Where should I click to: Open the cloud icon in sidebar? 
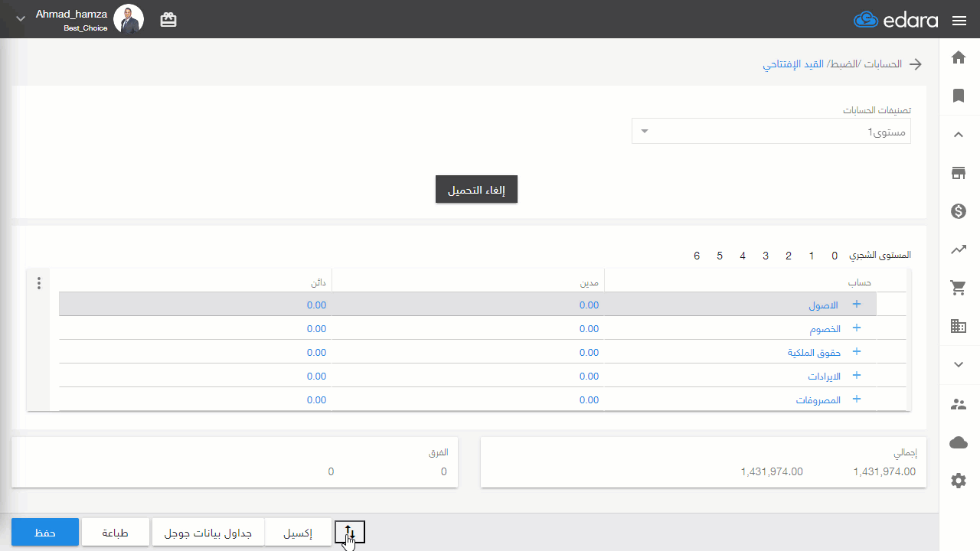959,442
